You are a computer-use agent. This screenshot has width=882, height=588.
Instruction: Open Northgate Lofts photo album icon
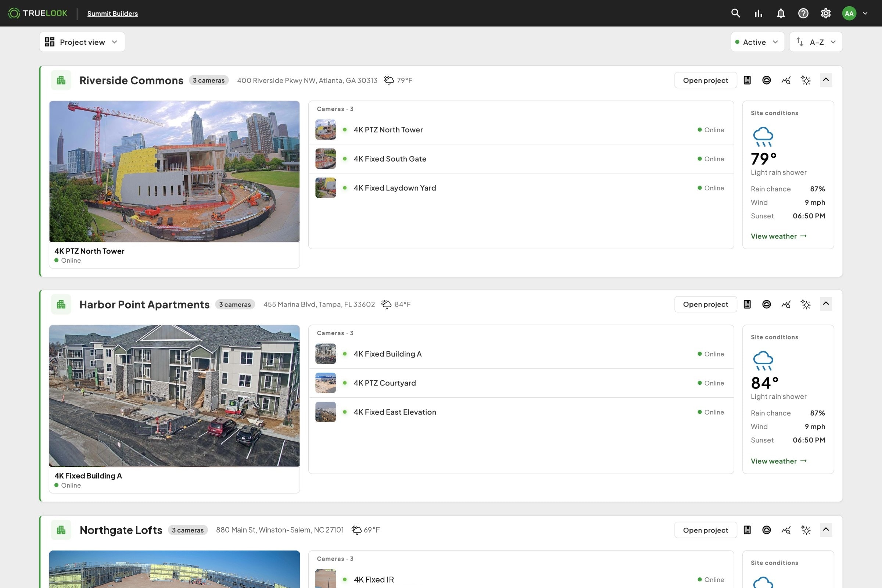[747, 530]
